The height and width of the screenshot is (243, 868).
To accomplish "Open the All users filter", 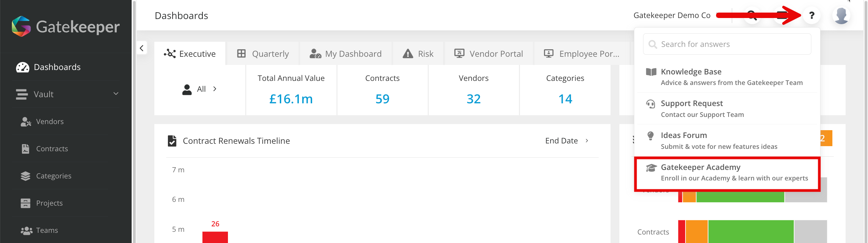I will [x=200, y=89].
